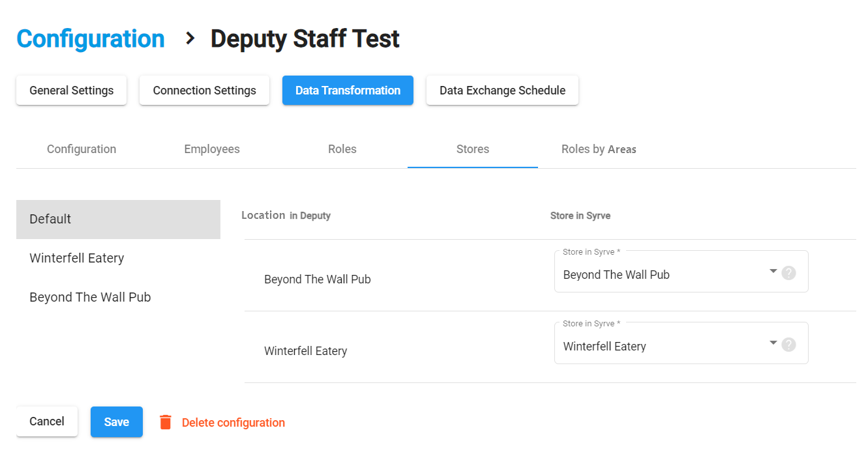
Task: Expand Winterfell Eatery store dropdown arrow
Action: [773, 343]
